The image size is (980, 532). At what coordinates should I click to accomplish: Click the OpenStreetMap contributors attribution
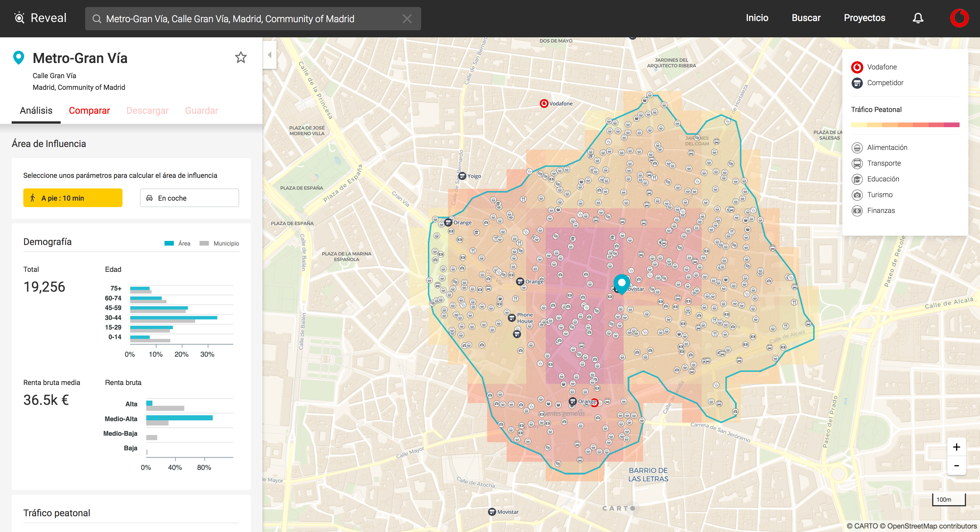(929, 526)
